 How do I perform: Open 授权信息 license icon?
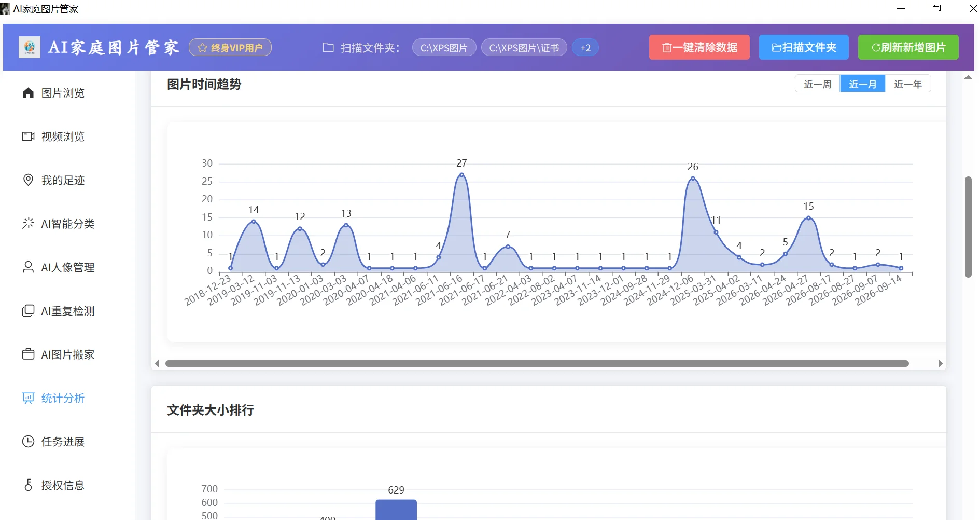(28, 485)
